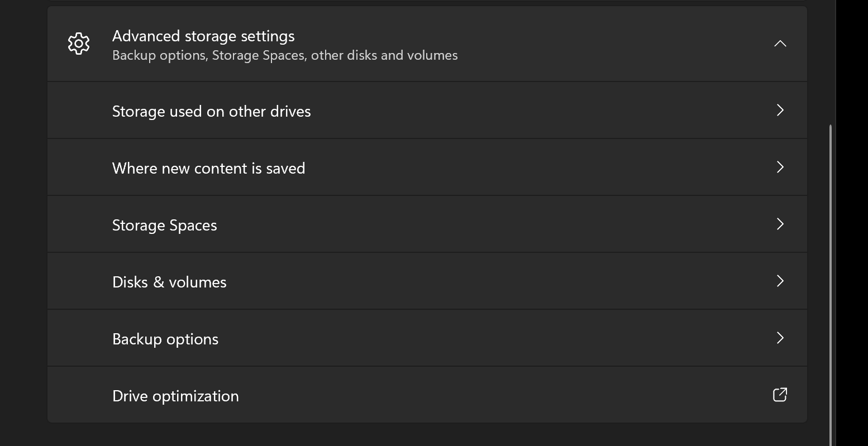
Task: Select Disks & volumes
Action: (169, 282)
